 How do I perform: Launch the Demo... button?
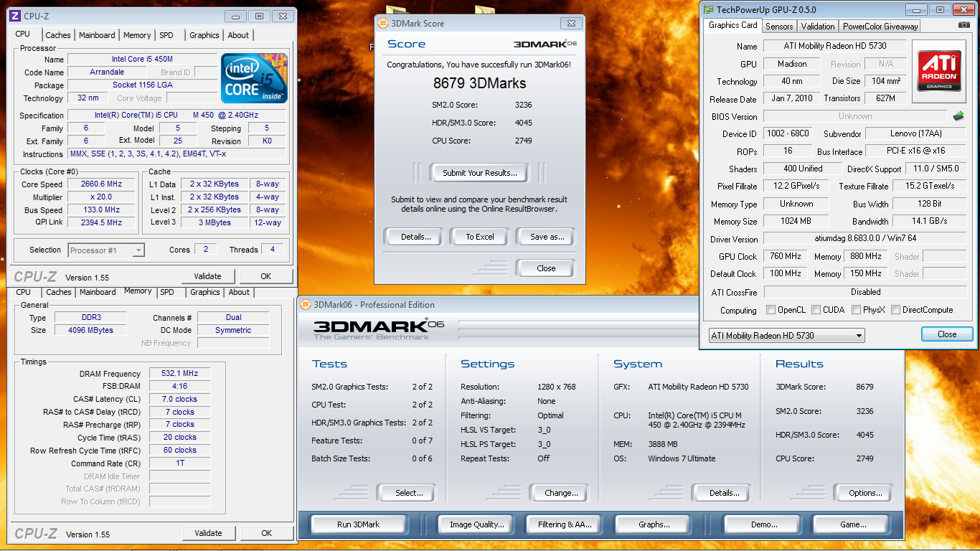[760, 524]
